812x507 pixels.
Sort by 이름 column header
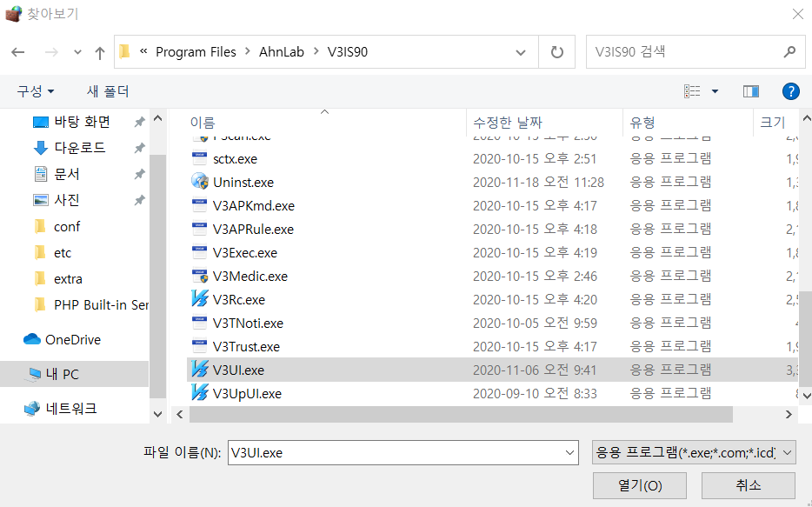202,123
